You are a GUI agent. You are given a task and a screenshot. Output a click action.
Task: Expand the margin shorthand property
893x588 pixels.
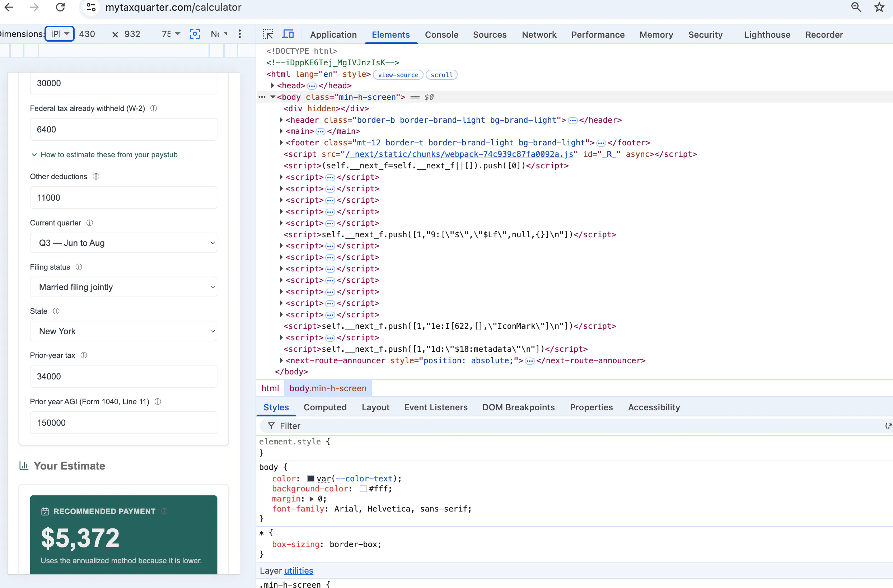[312, 499]
